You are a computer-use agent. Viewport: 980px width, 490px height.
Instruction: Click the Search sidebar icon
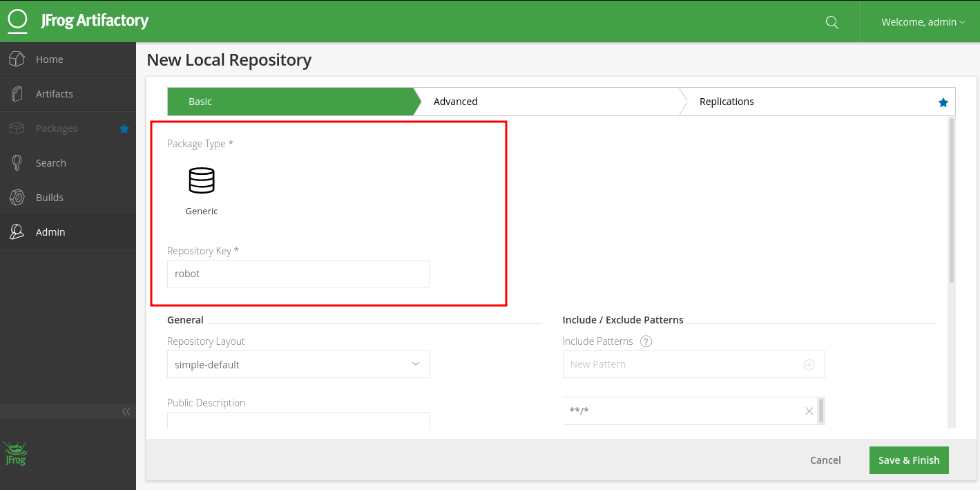click(17, 163)
